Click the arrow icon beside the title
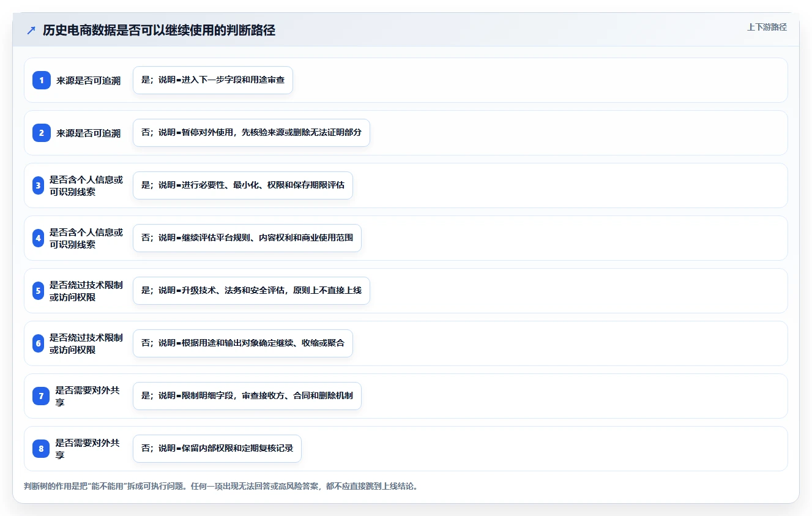Viewport: 812px width, 516px height. 31,31
